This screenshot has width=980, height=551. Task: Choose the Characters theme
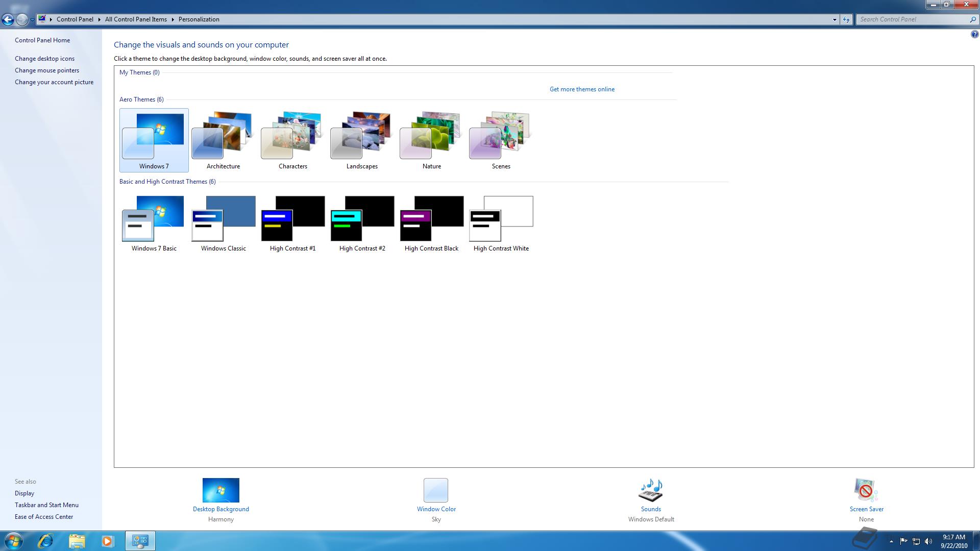click(292, 140)
